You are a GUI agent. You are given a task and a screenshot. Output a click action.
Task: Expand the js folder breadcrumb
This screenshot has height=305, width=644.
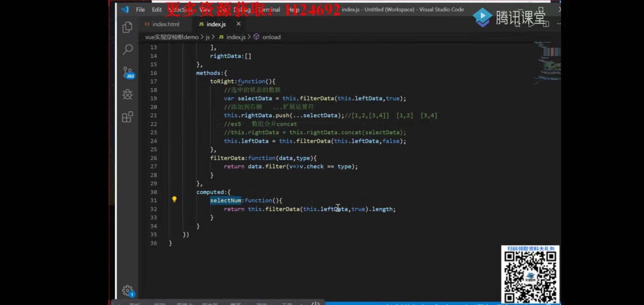(208, 37)
